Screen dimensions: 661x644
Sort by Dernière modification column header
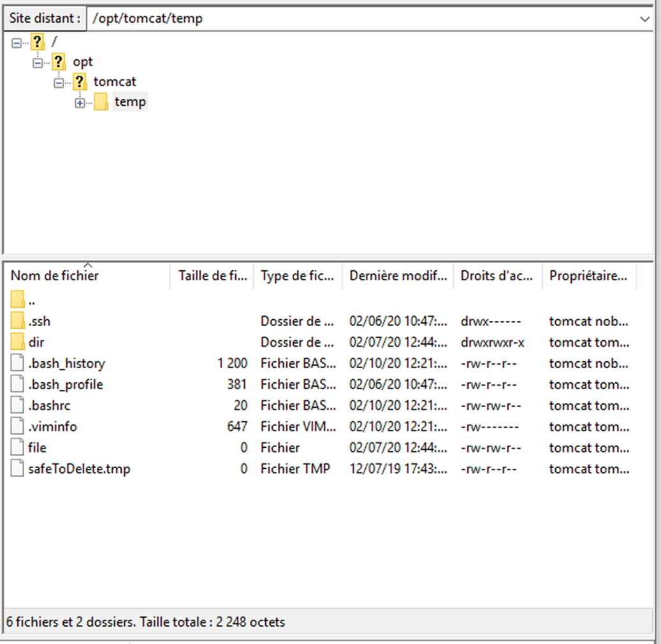tap(398, 276)
